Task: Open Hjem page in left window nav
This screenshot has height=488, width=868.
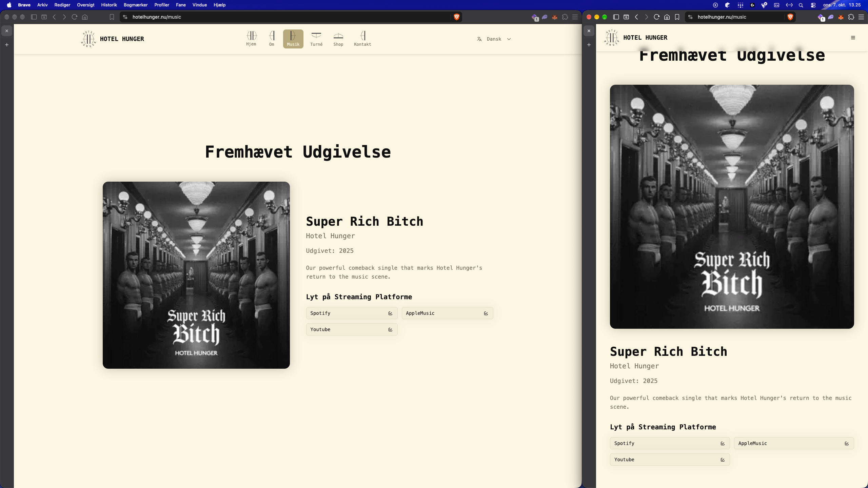Action: pyautogui.click(x=251, y=39)
